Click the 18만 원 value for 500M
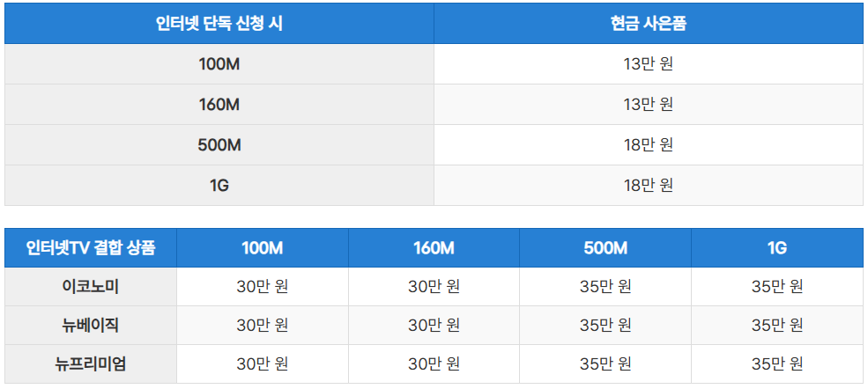Viewport: 868px width, 389px height. tap(649, 144)
